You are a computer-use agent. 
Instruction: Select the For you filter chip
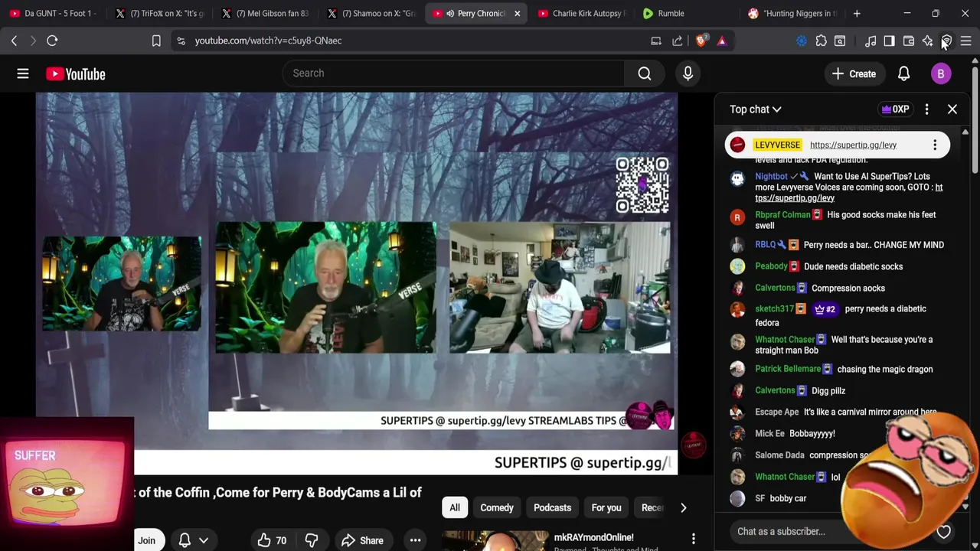tap(606, 507)
